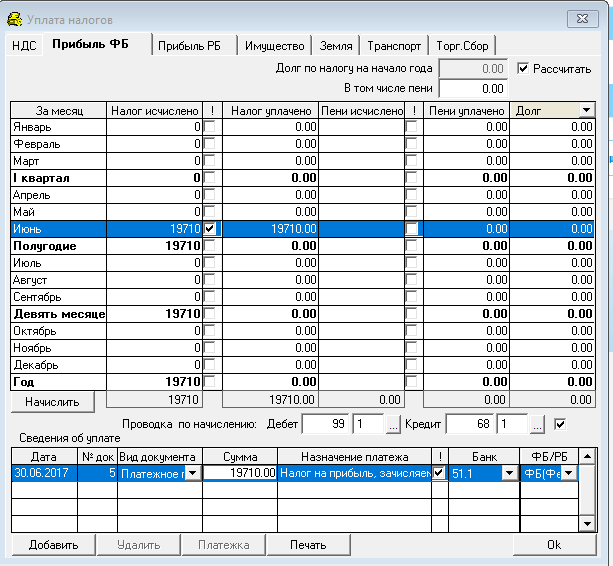Check the penalty checkbox in the Декабрь row
Image resolution: width=613 pixels, height=566 pixels.
click(412, 364)
